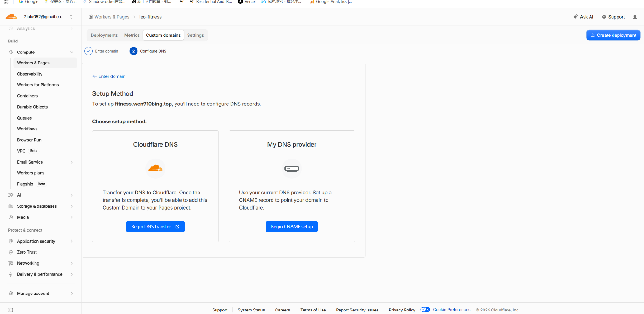This screenshot has width=644, height=314.
Task: Click the Delivery & performance bolt icon
Action: coord(11,274)
